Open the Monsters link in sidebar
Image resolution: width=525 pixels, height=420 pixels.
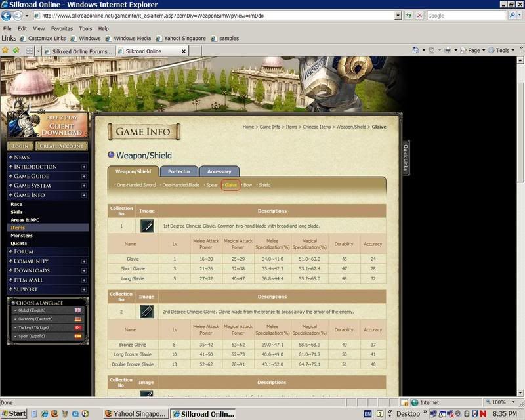tap(22, 235)
